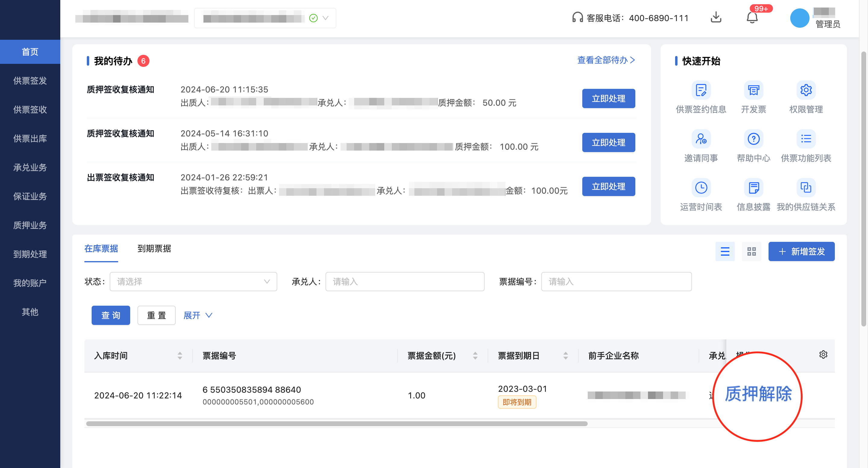Open 查看全部待办 link
Screen dimensions: 868x468
pyautogui.click(x=605, y=60)
